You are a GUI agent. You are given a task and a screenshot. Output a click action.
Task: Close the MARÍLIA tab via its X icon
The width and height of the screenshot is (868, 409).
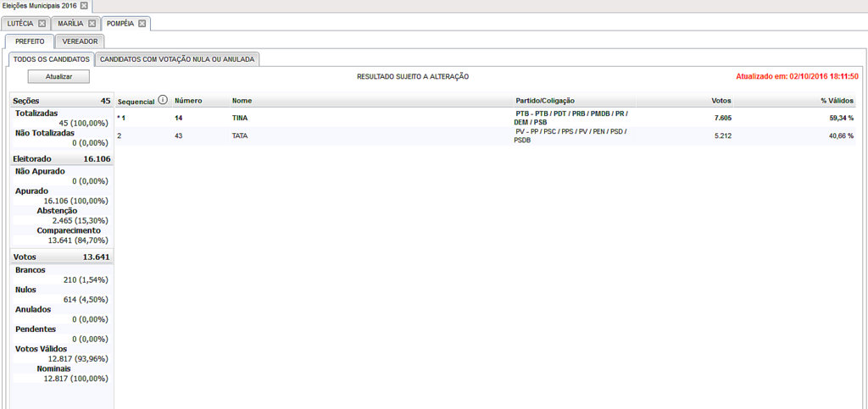click(x=92, y=24)
